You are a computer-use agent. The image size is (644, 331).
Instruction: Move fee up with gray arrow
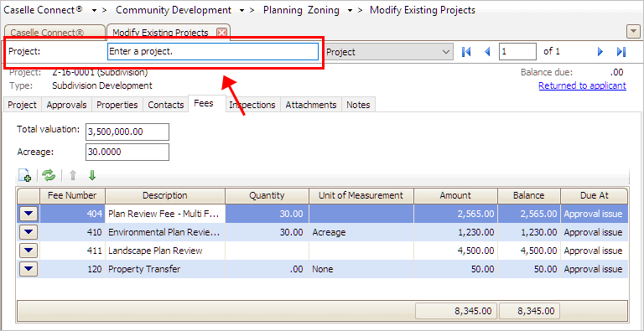73,175
